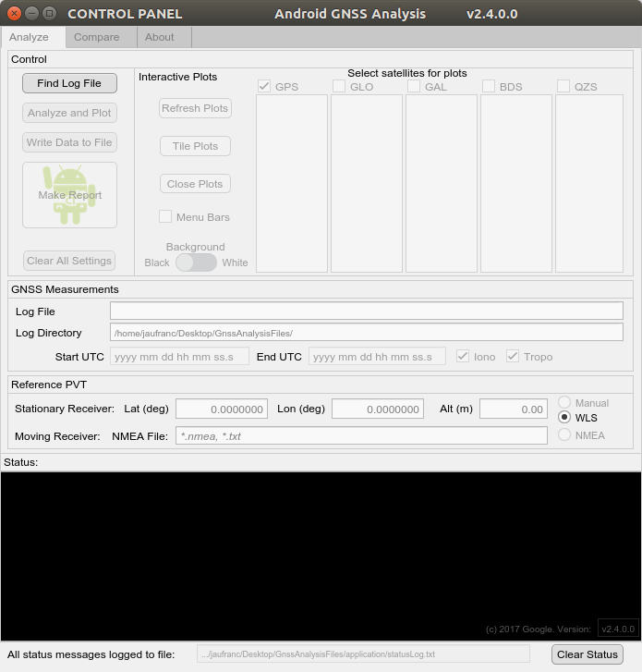Click the QZS satellite list box
This screenshot has width=642, height=672.
click(x=589, y=183)
